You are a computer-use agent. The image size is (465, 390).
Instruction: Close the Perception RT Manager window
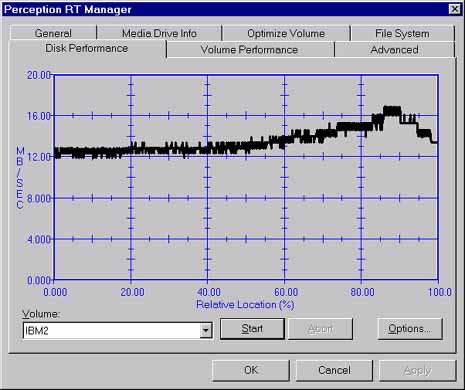pos(455,9)
